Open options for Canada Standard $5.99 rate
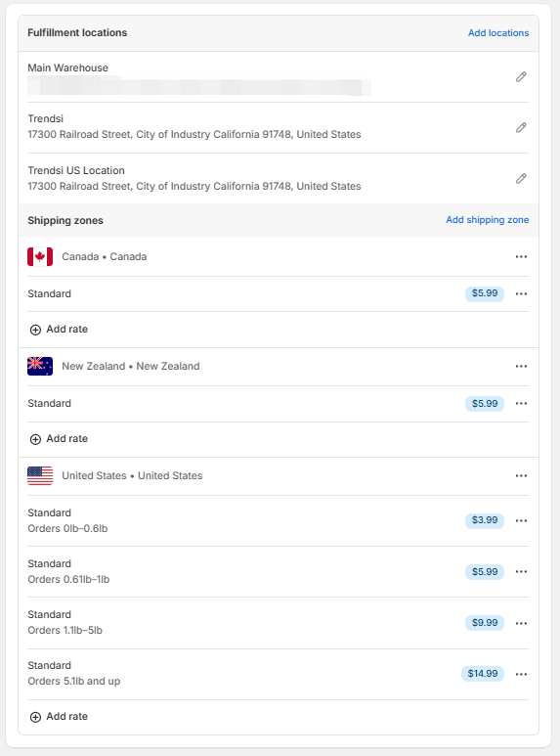560x756 pixels. [x=521, y=293]
